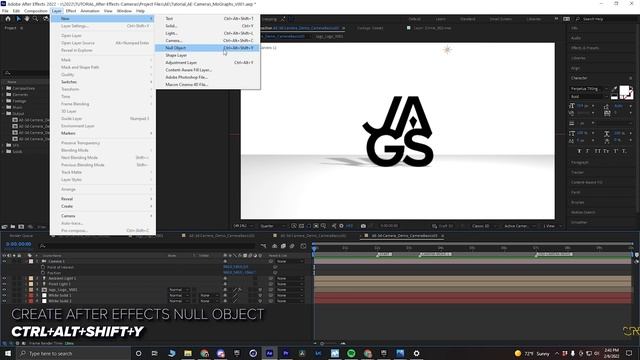The image size is (640, 360).
Task: Toggle visibility eye of White Solid 2 layer
Action: point(4,301)
